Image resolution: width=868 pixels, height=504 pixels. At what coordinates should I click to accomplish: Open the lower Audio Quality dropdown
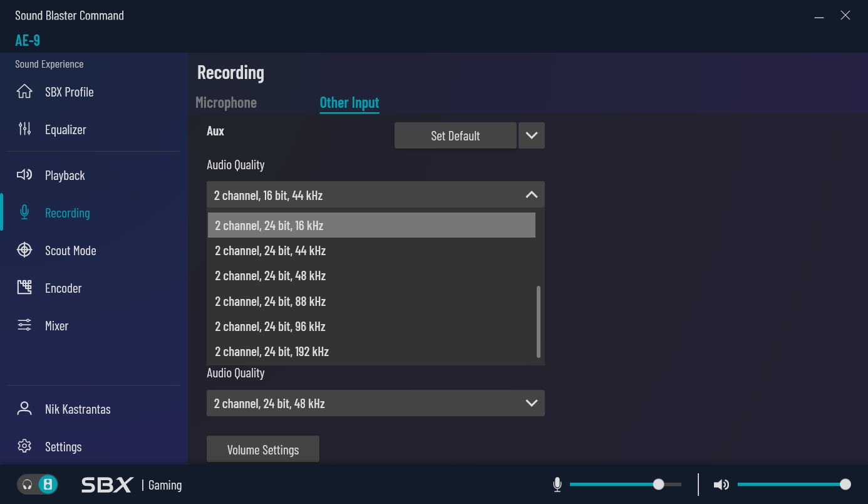tap(376, 403)
